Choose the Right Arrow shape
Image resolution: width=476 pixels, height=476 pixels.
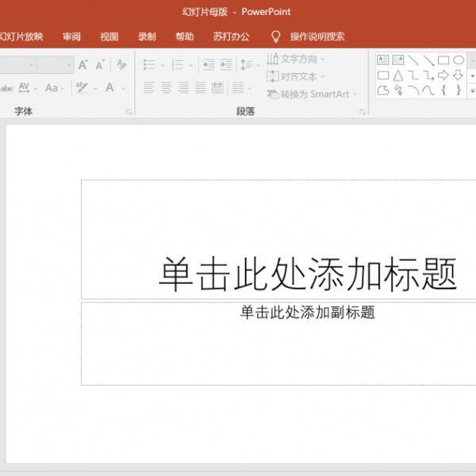(443, 76)
